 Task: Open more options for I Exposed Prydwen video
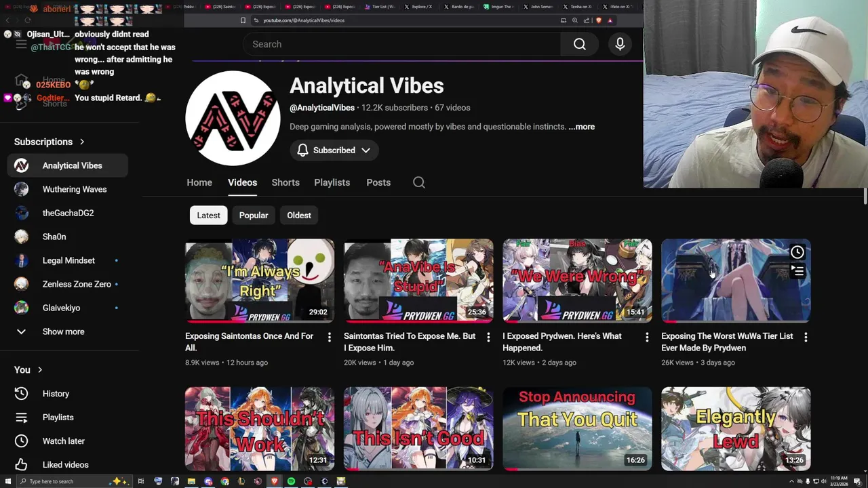(647, 337)
